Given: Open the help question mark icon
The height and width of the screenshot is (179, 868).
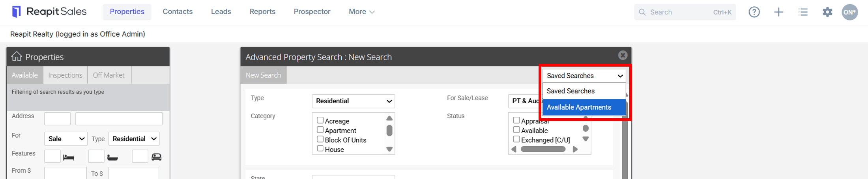Looking at the screenshot, I should coord(754,12).
